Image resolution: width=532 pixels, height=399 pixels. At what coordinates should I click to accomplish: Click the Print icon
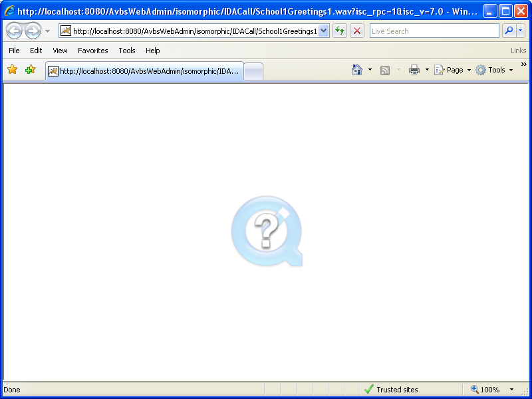[414, 70]
